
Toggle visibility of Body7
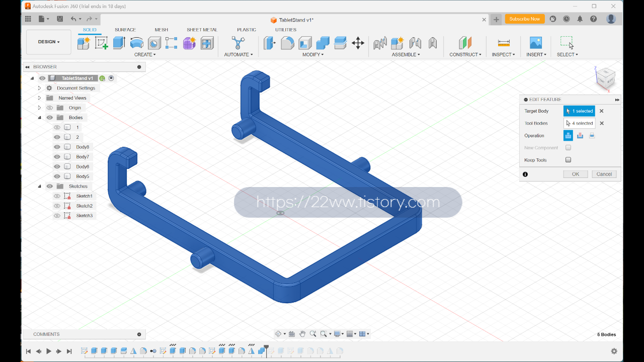(x=57, y=157)
